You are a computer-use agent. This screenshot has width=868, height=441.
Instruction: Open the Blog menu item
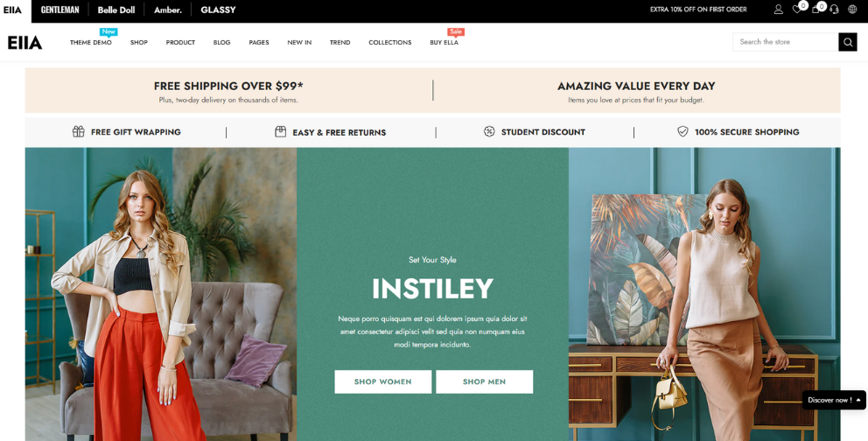point(221,43)
